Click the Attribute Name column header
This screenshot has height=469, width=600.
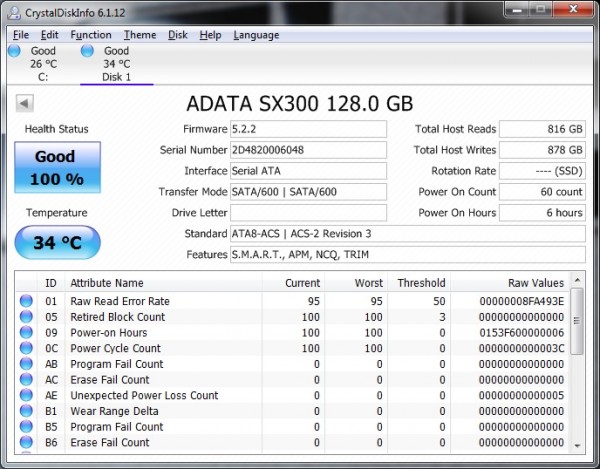pyautogui.click(x=163, y=283)
